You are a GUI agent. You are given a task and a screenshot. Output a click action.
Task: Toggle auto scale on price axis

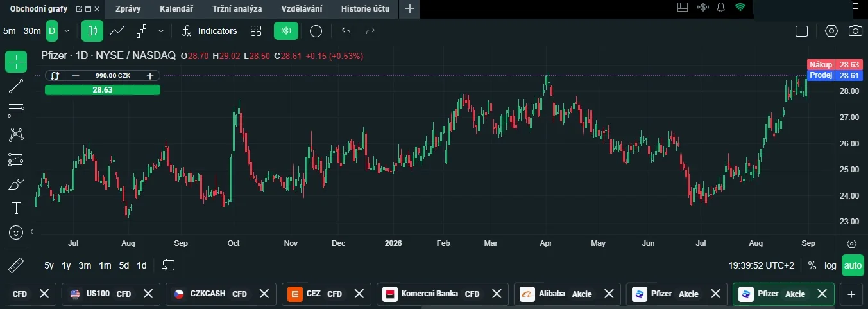(x=853, y=265)
